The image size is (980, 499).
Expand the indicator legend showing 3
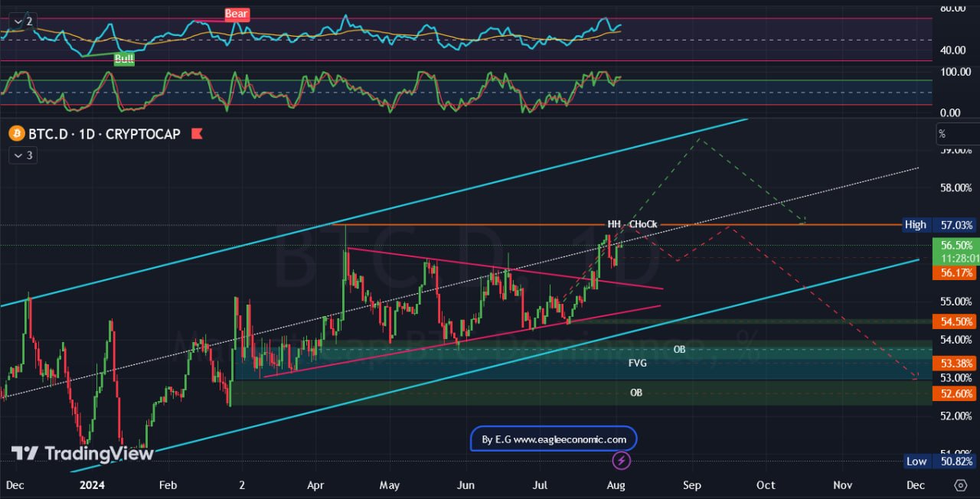pos(23,155)
